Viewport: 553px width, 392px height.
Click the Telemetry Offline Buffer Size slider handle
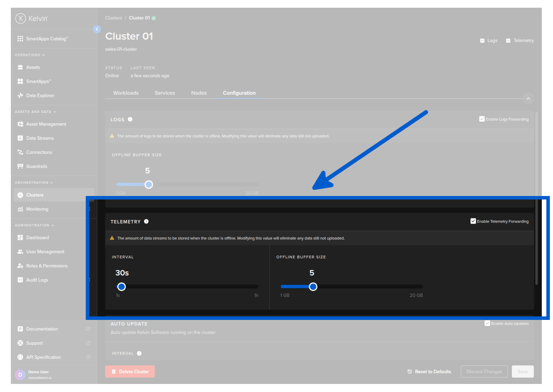[313, 287]
